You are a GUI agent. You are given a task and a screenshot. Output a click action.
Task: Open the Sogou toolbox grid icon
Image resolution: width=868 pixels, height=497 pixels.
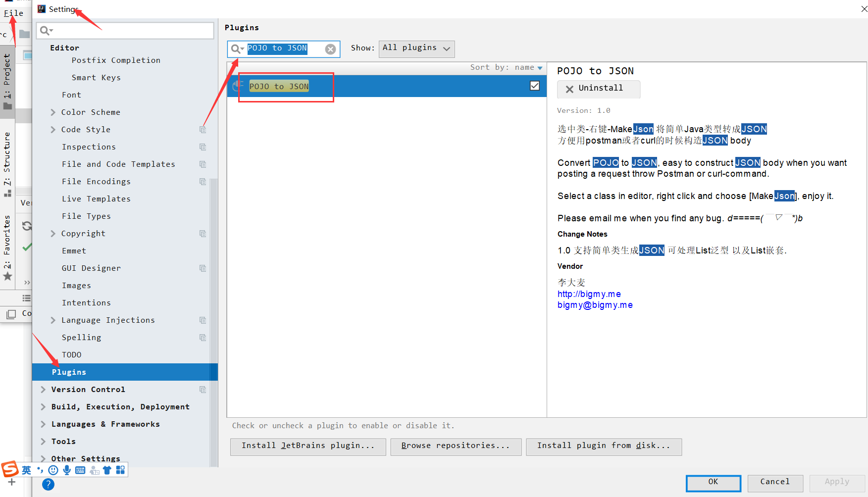point(120,470)
